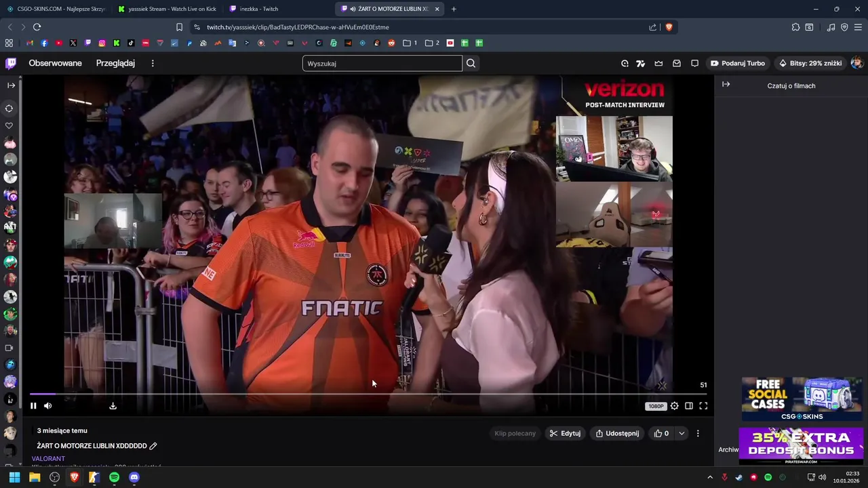Open whispers chat bubble icon

pos(694,64)
